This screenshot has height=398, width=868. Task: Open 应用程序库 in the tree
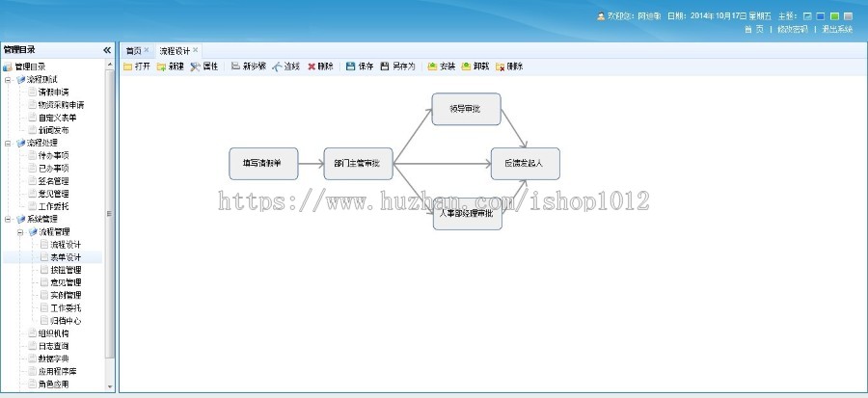point(57,371)
